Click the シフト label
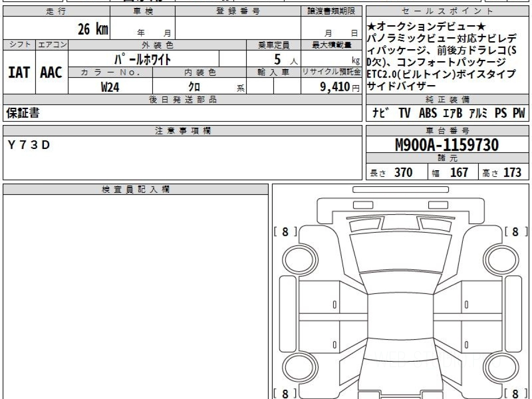 point(19,45)
